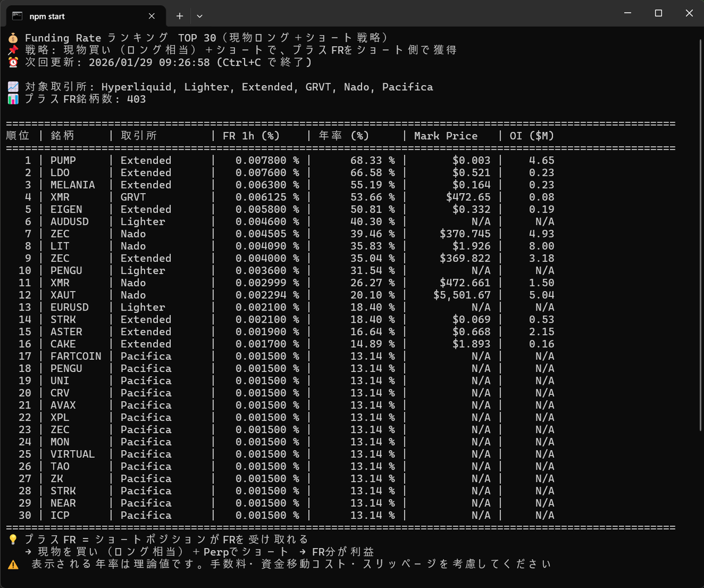Open a new tab with the plus button

(x=180, y=16)
